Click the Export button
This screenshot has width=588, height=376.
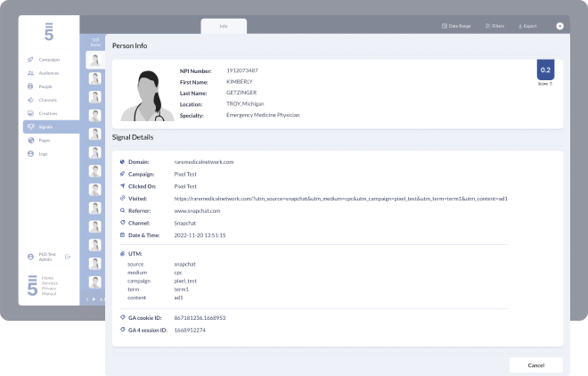(527, 26)
